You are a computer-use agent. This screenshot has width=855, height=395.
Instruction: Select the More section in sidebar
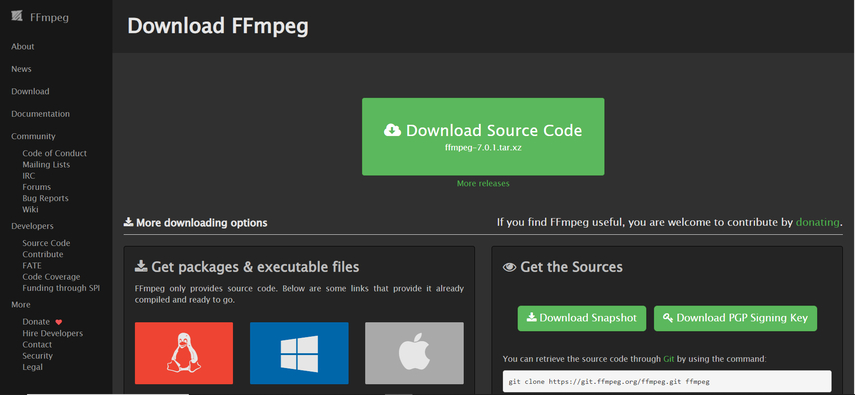[21, 304]
